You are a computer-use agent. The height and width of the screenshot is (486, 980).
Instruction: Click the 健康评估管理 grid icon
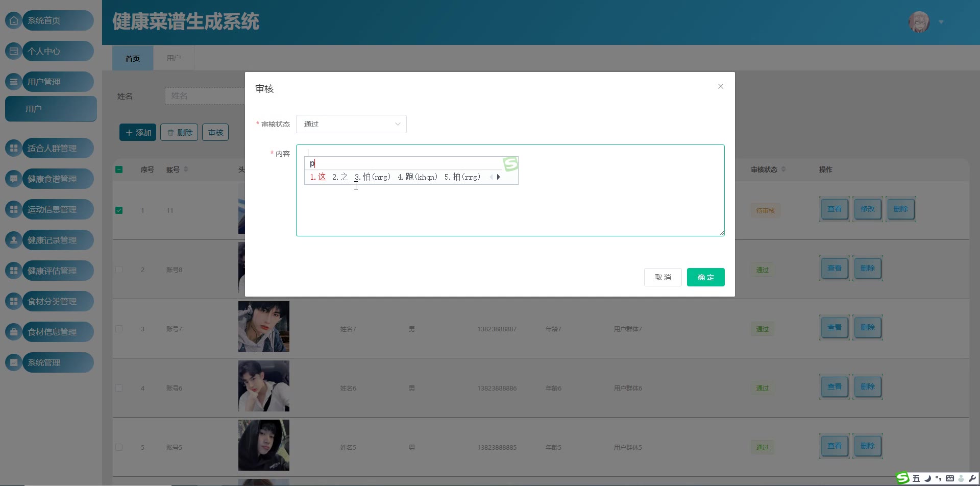14,271
